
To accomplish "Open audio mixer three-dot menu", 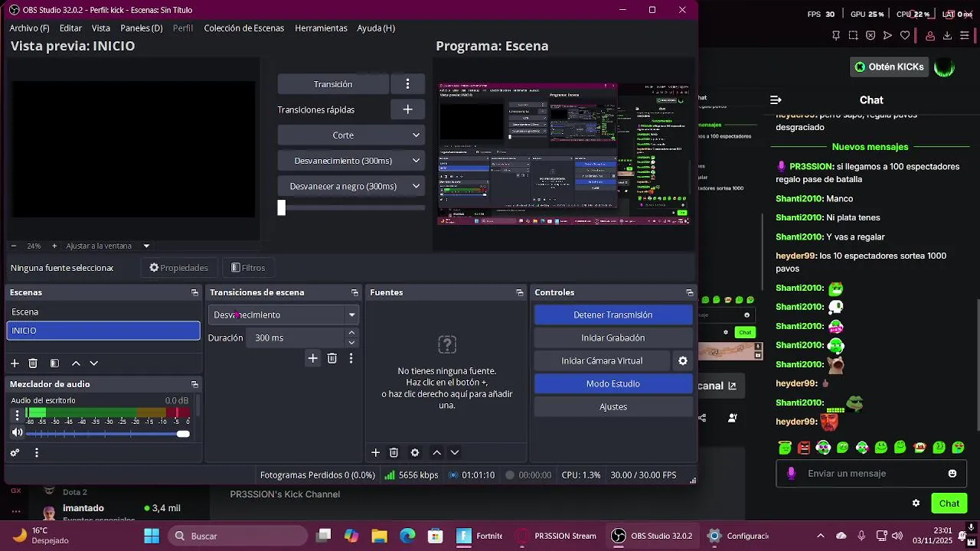I will 37,453.
